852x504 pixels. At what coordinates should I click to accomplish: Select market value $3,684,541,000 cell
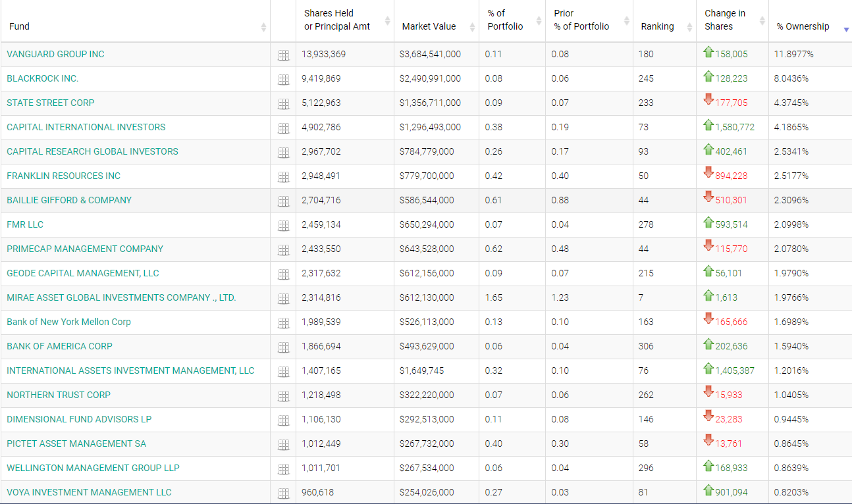click(430, 54)
